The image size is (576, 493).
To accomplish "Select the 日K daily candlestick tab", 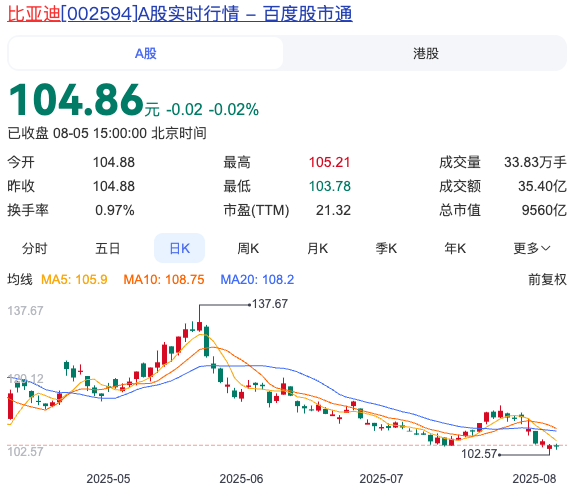I will pyautogui.click(x=180, y=248).
